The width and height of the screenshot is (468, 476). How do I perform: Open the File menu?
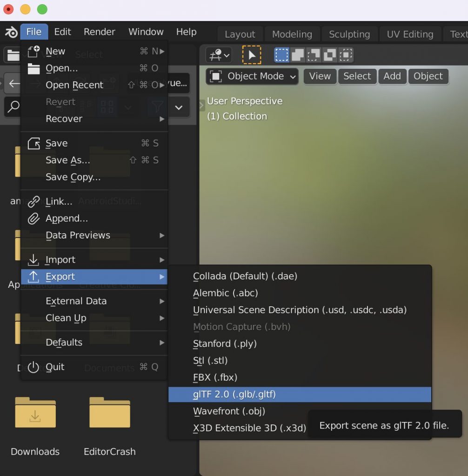point(34,32)
